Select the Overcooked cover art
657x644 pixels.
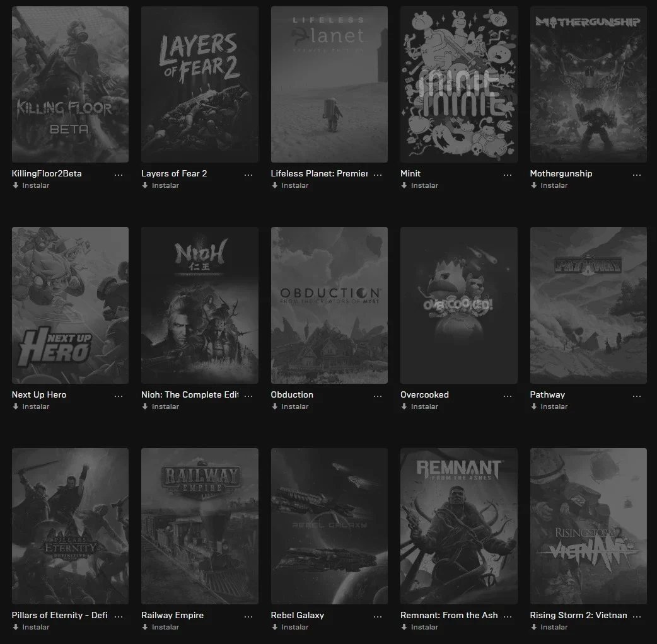pos(459,305)
